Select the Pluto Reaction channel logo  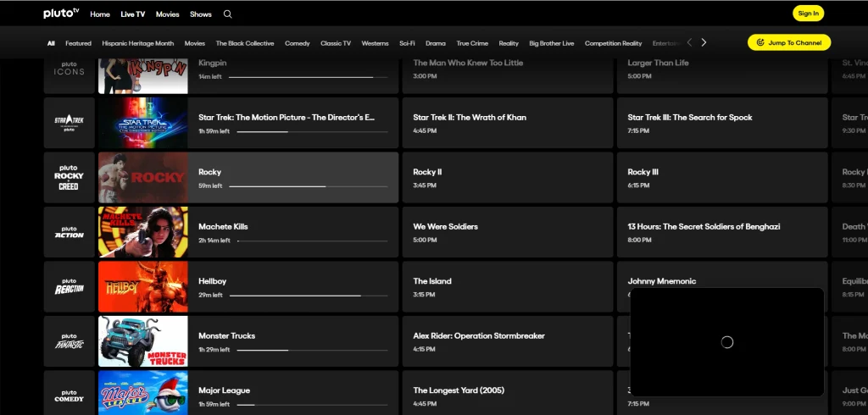70,286
